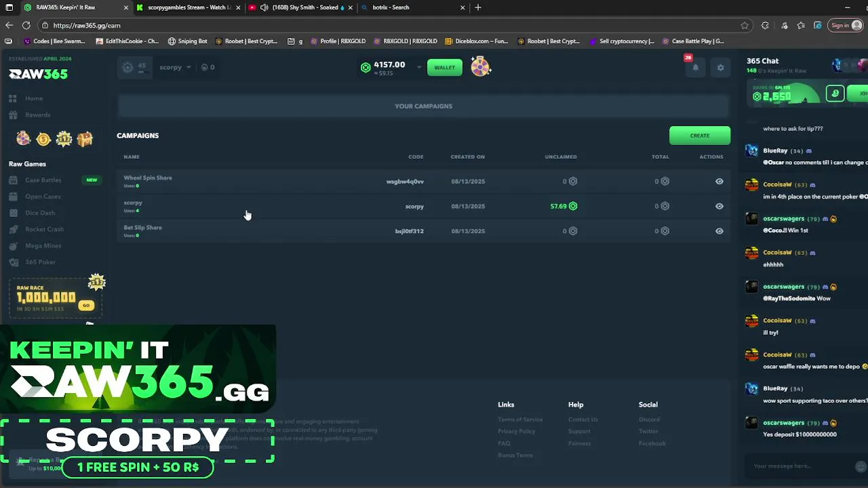Viewport: 868px width, 488px height.
Task: Open the Sniping Bot bookmark
Action: 187,41
